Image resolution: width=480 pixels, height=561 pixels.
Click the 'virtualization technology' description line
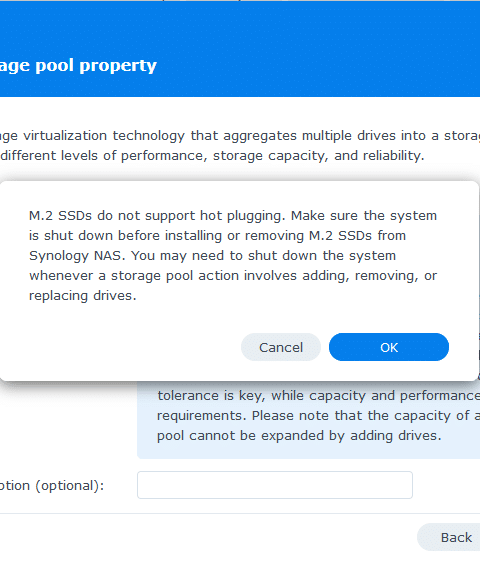pos(240,136)
